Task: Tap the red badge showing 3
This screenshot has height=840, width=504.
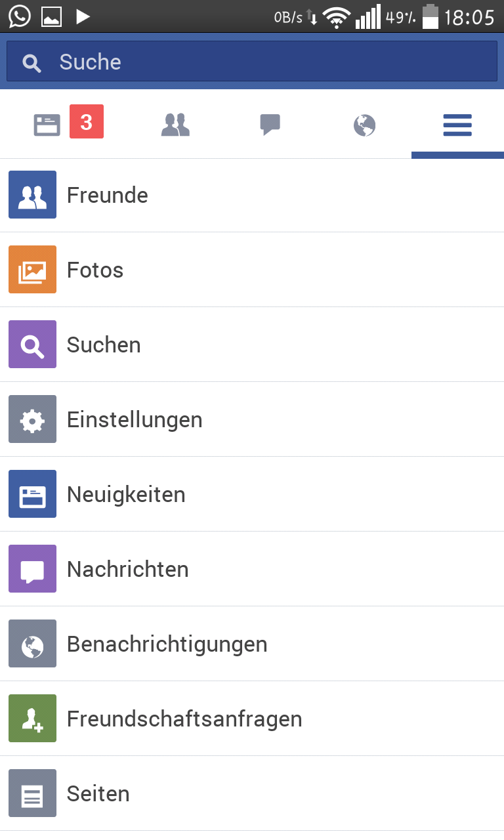Action: pos(87,122)
